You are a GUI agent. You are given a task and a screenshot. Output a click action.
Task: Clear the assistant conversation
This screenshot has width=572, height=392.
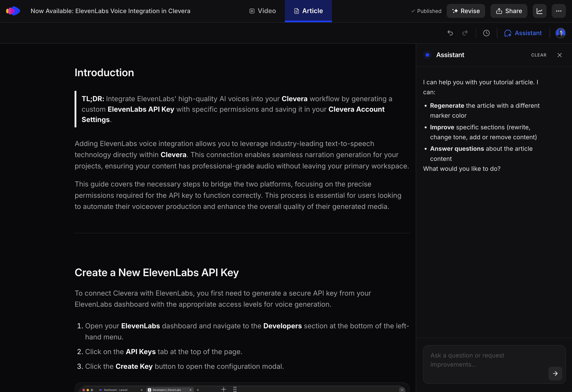(x=538, y=55)
